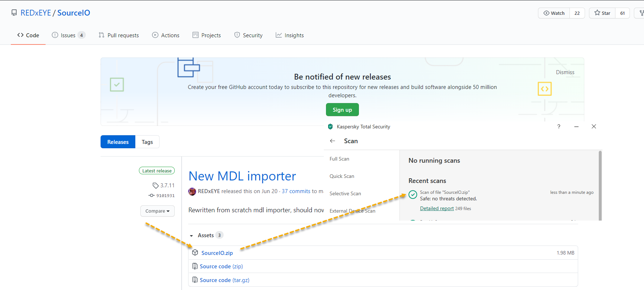
Task: Click the commit icon beside 9101931
Action: point(152,196)
